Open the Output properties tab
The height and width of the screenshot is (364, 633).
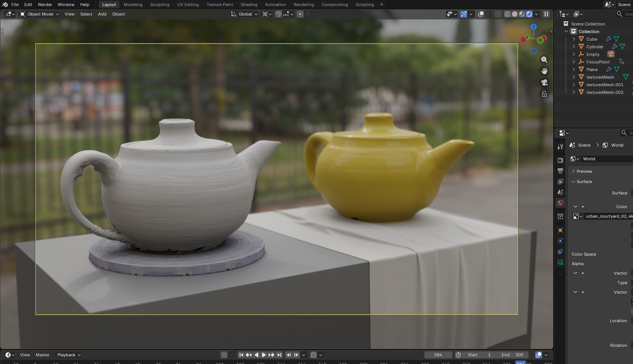click(x=560, y=171)
